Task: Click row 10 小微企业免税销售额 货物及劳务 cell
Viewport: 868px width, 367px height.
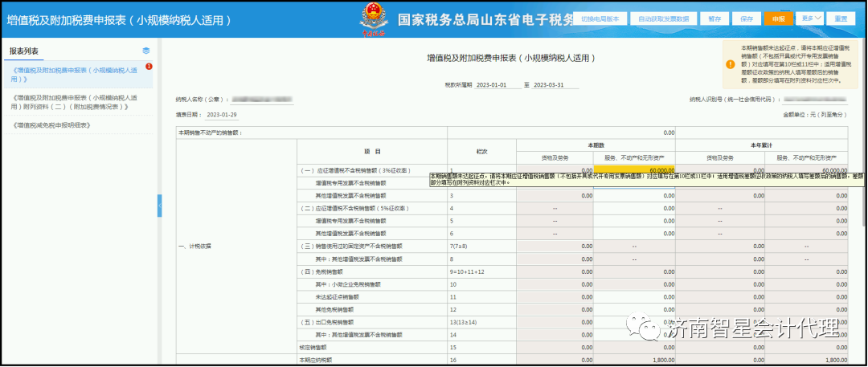Action: [x=555, y=284]
